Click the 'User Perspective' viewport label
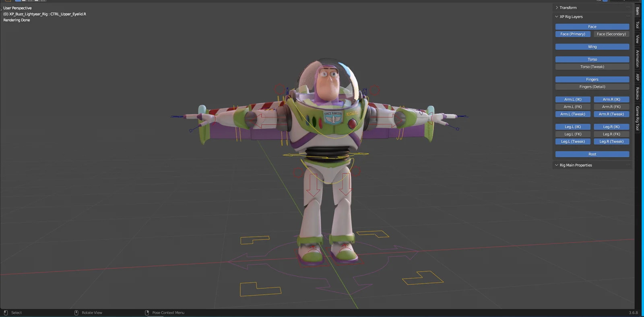This screenshot has height=317, width=644. [17, 8]
